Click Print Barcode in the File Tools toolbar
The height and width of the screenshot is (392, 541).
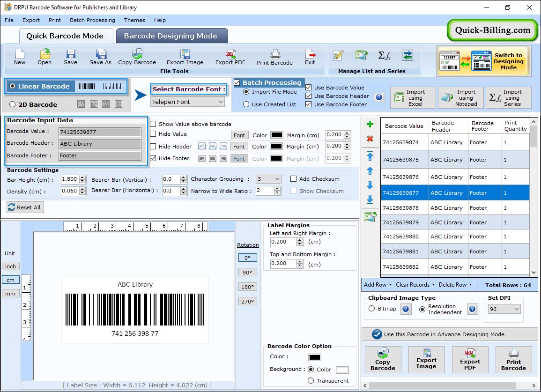click(x=274, y=57)
